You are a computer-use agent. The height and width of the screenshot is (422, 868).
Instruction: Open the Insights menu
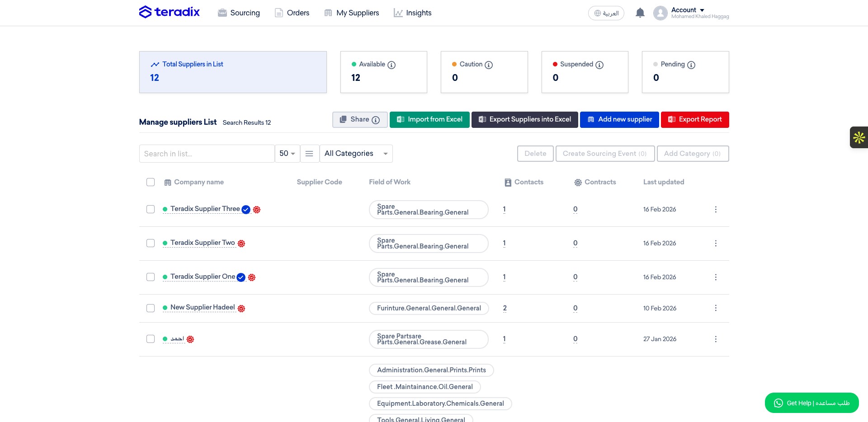pos(413,13)
